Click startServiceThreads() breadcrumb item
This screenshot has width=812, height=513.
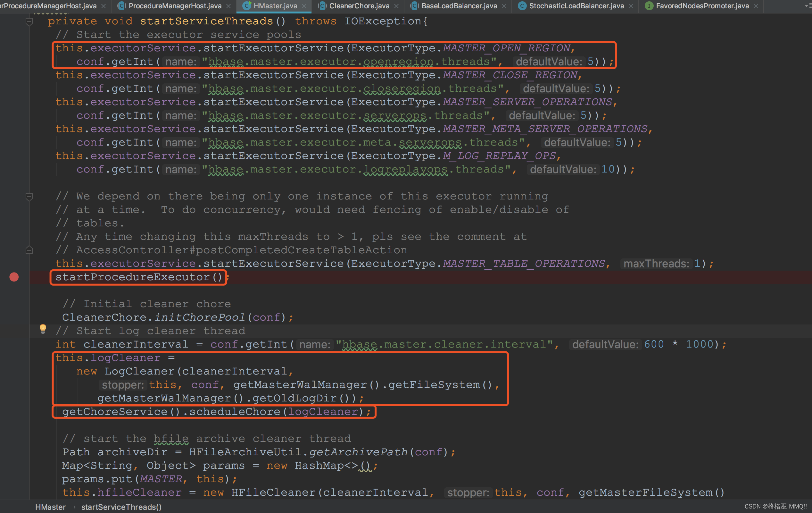pos(121,507)
